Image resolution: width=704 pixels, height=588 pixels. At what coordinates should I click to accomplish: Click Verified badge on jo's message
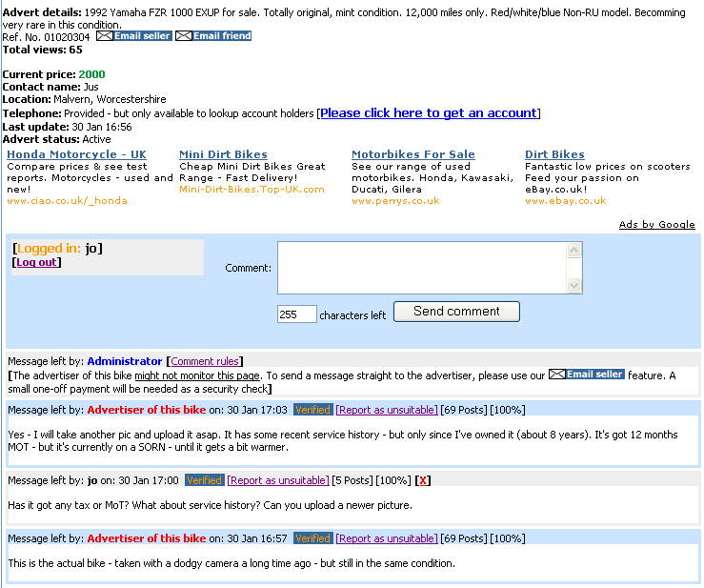point(203,480)
